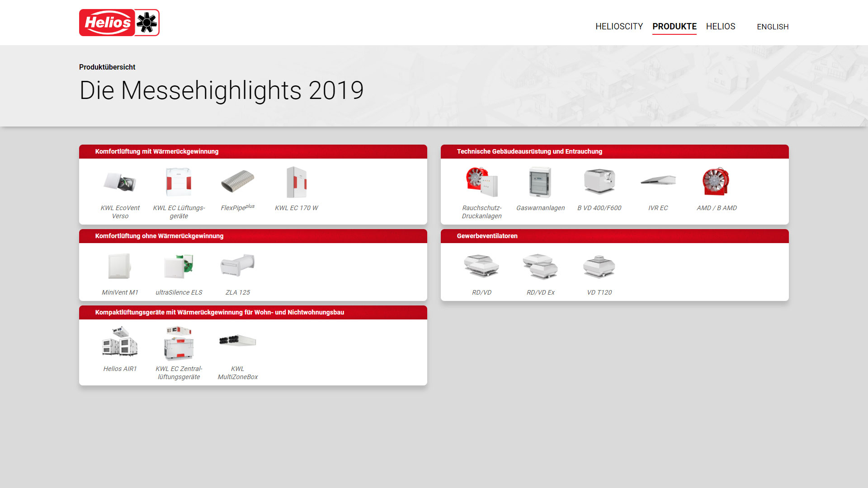Open the B VD 400/F600 link

(599, 208)
